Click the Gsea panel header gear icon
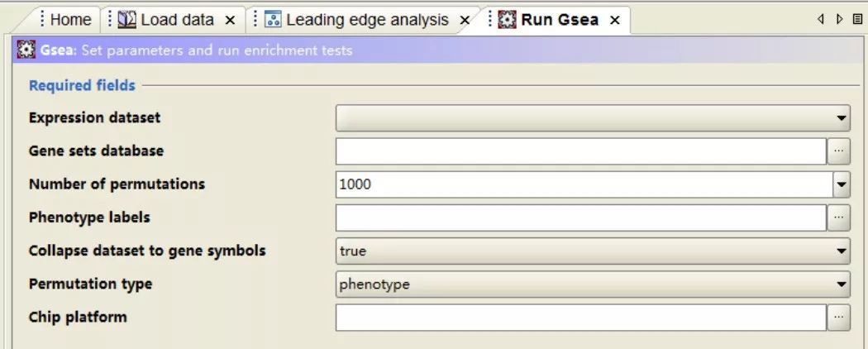 coord(26,50)
